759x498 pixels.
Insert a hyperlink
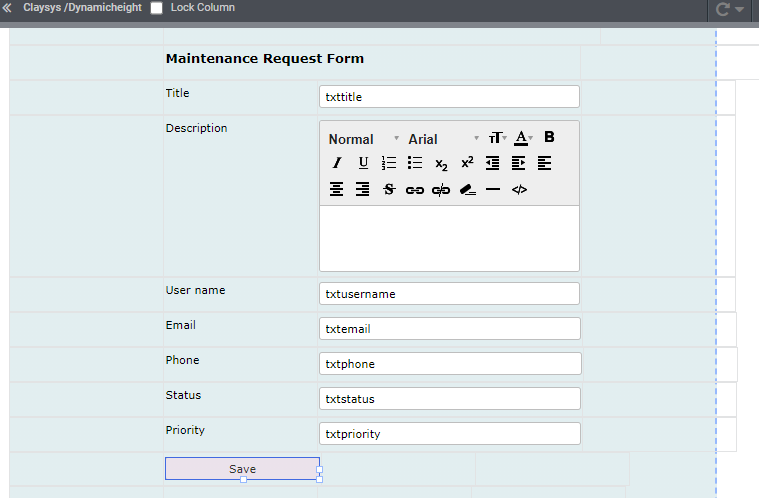[415, 190]
